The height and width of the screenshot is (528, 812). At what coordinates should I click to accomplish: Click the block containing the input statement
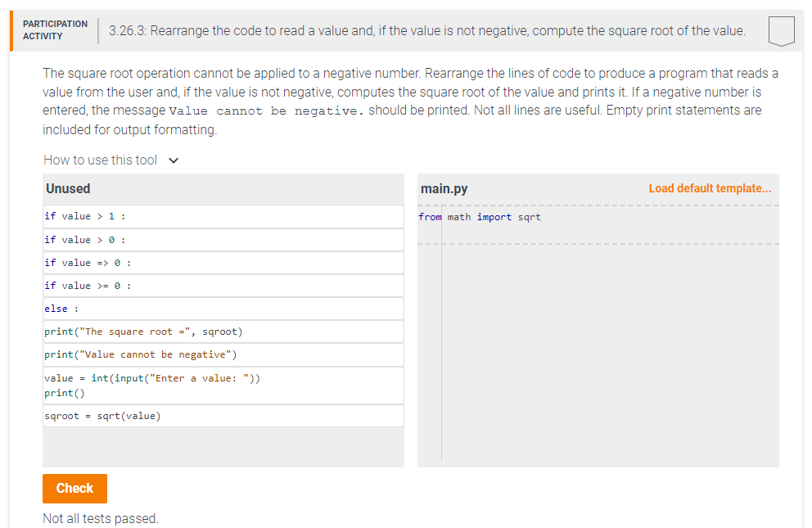[x=223, y=384]
